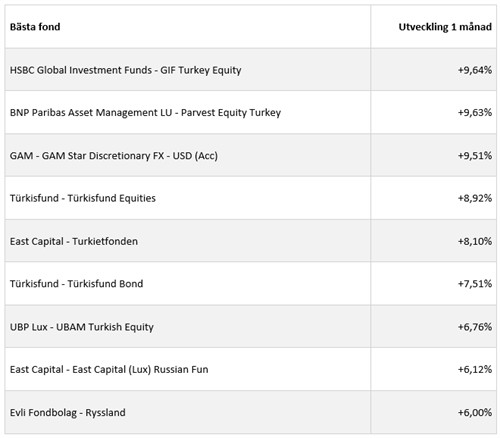
Task: Select BNP Paribas Parvest Equity Turkey fund
Action: [145, 113]
